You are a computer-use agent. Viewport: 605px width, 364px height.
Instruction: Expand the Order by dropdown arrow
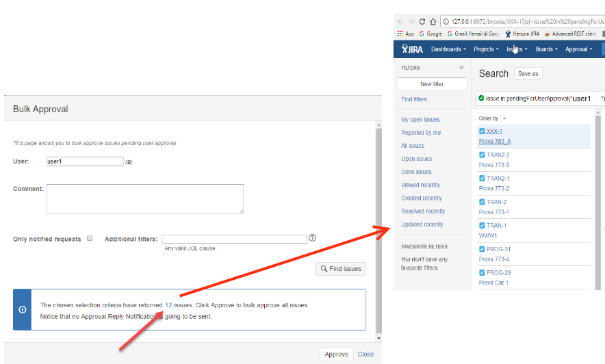click(504, 118)
